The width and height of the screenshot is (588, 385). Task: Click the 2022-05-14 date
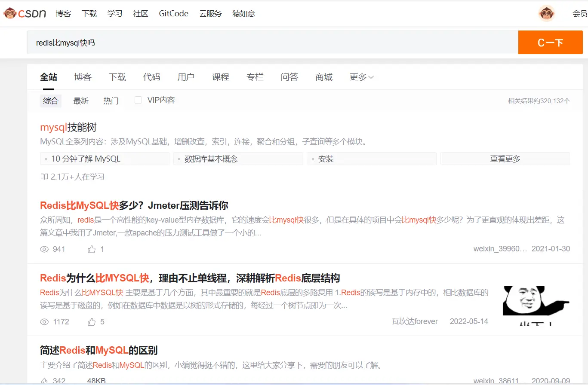pos(469,321)
